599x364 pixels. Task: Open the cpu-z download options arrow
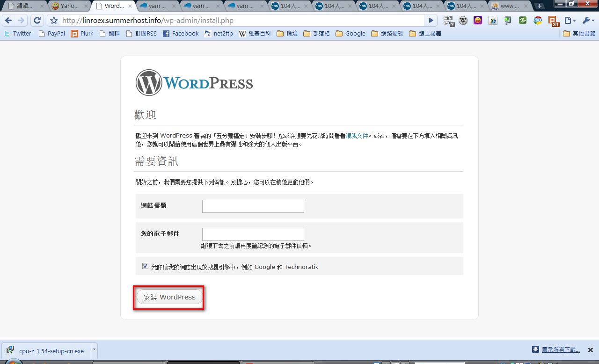tap(94, 349)
